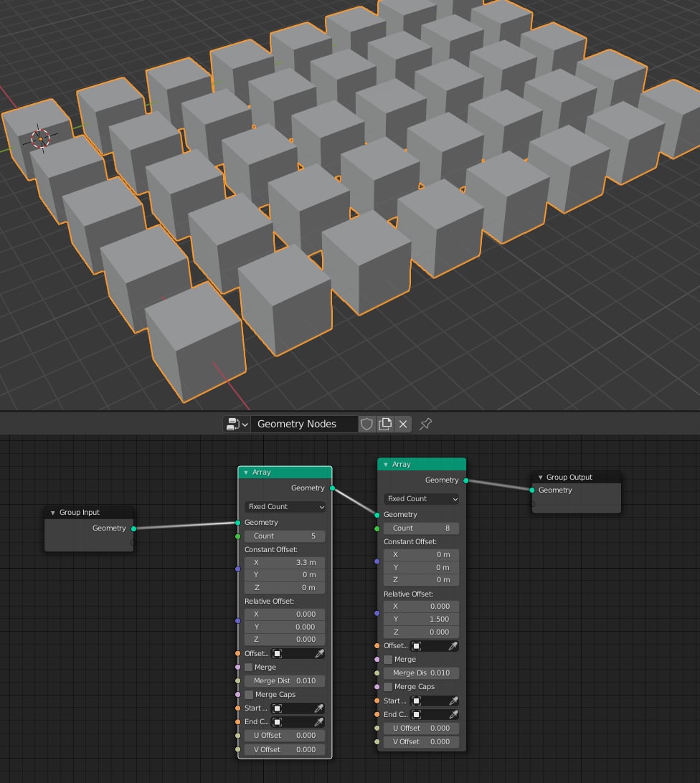
Task: Toggle the pin node tree icon
Action: pos(426,424)
